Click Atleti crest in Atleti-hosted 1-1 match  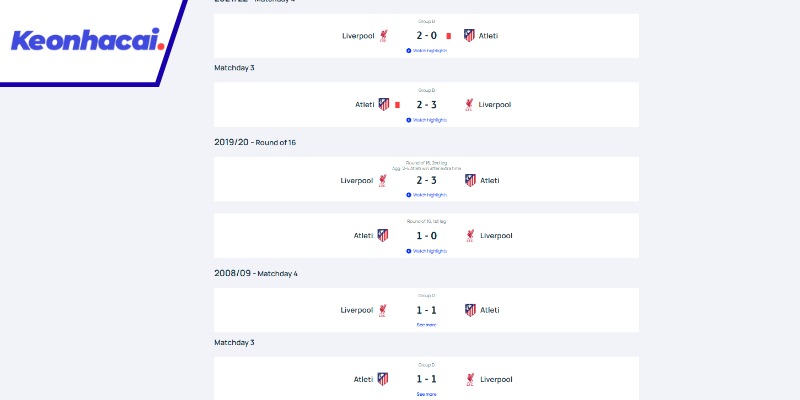click(383, 380)
